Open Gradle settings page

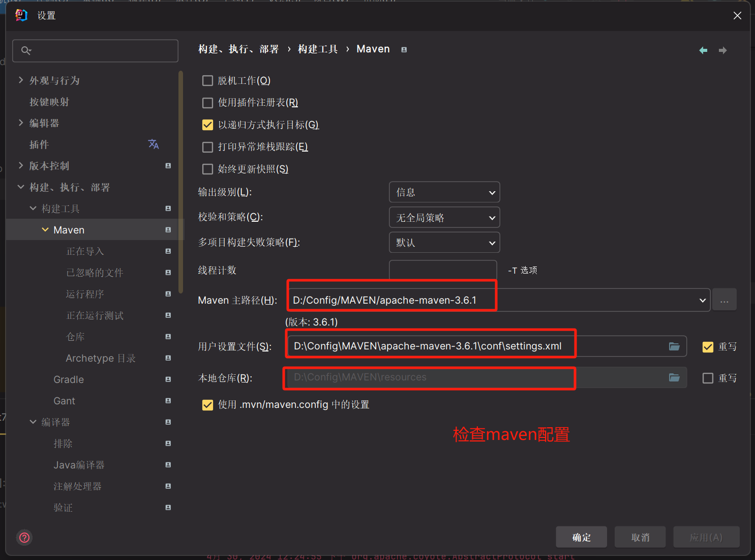click(x=69, y=379)
